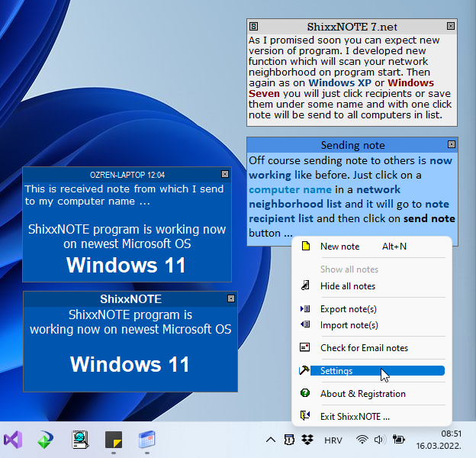This screenshot has height=458, width=476.
Task: Select New note menu entry
Action: point(372,247)
